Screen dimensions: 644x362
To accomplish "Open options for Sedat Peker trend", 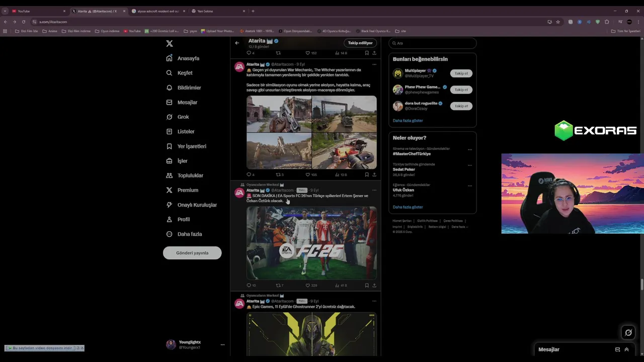I will tap(470, 165).
